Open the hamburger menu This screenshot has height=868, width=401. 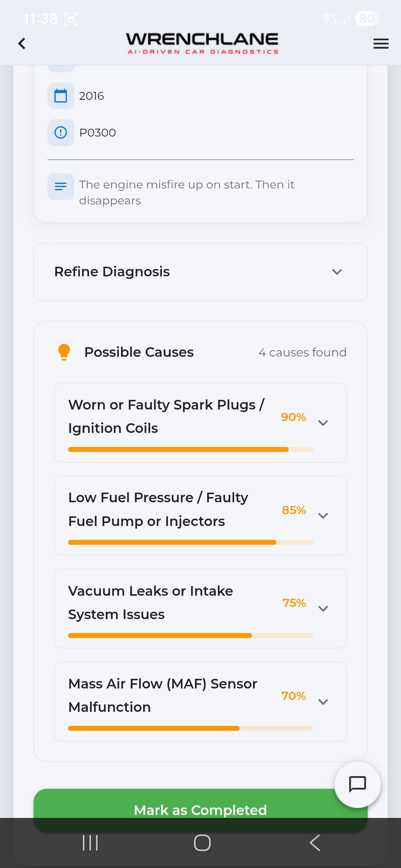click(x=381, y=43)
